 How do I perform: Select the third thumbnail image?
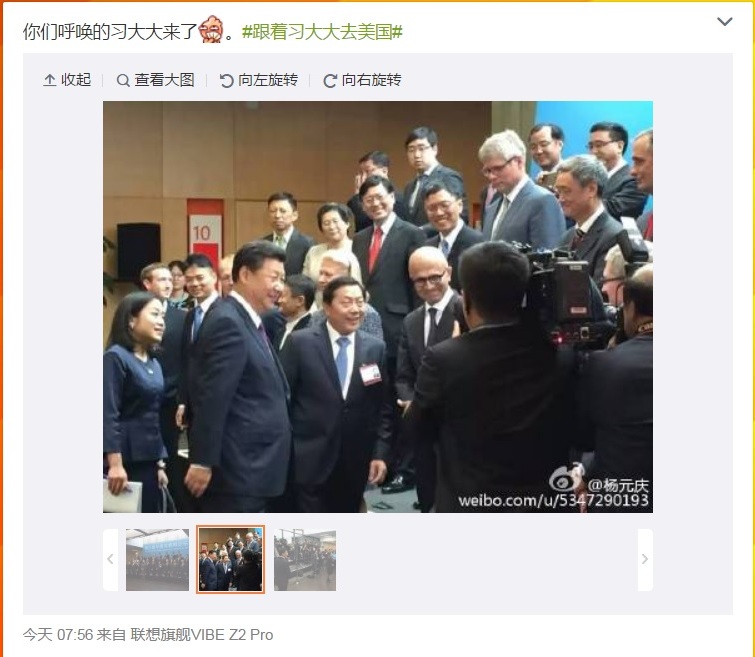[x=305, y=560]
